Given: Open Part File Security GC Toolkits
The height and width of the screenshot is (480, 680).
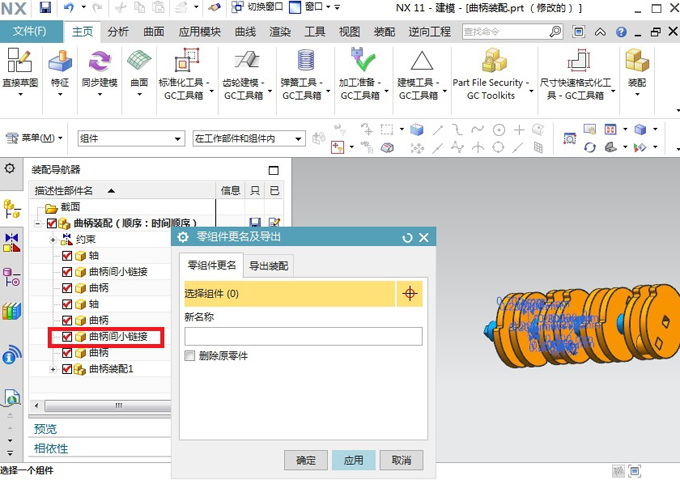Looking at the screenshot, I should click(x=490, y=63).
